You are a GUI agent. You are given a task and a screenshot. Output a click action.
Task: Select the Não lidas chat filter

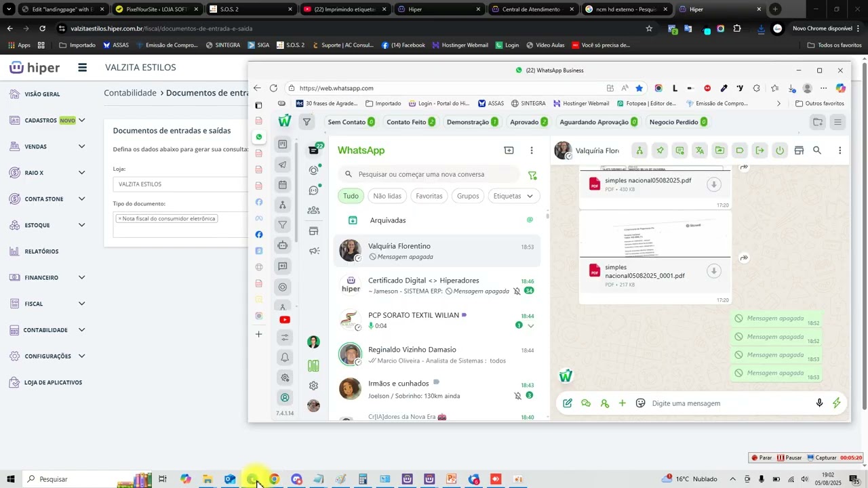pos(387,196)
